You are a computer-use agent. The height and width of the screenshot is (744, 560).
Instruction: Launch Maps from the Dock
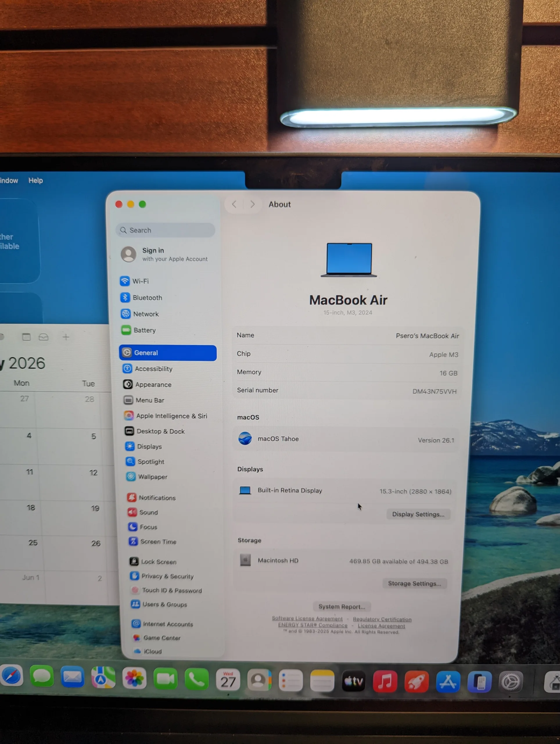(103, 677)
